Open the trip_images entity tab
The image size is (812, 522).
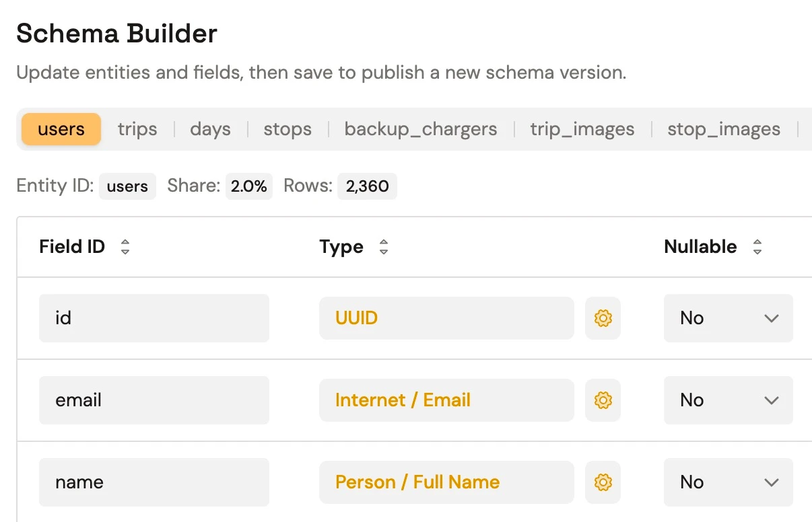click(582, 129)
